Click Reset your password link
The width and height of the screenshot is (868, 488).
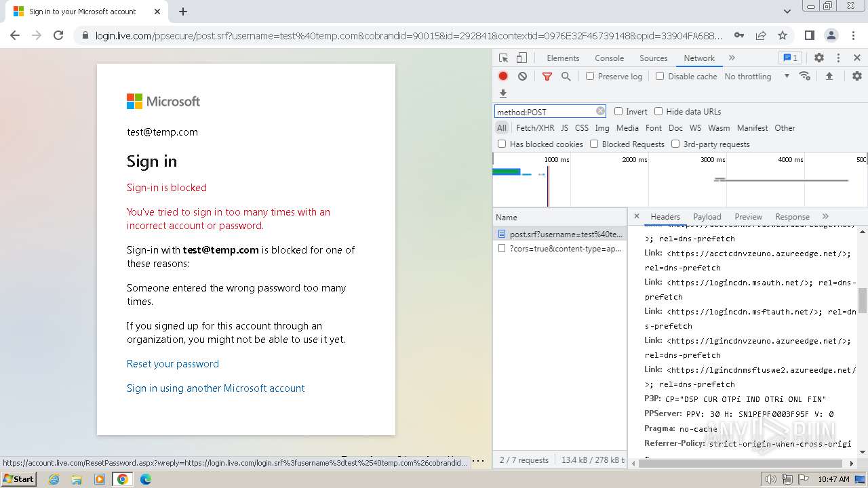(173, 364)
